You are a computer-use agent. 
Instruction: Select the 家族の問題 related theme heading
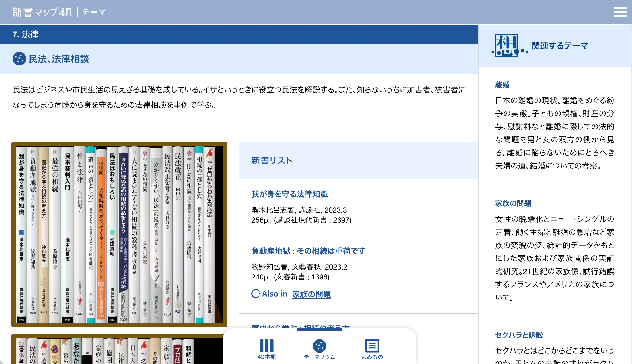point(513,204)
